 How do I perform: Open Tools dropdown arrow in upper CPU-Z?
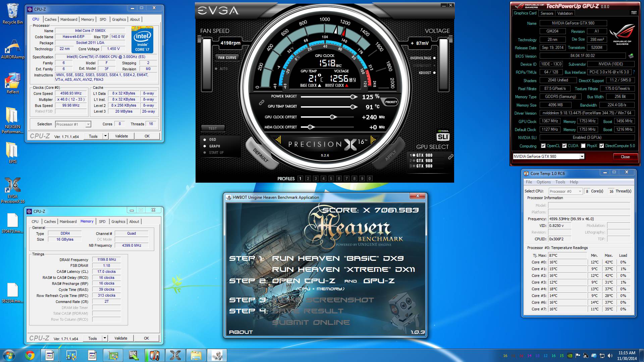[x=105, y=136]
